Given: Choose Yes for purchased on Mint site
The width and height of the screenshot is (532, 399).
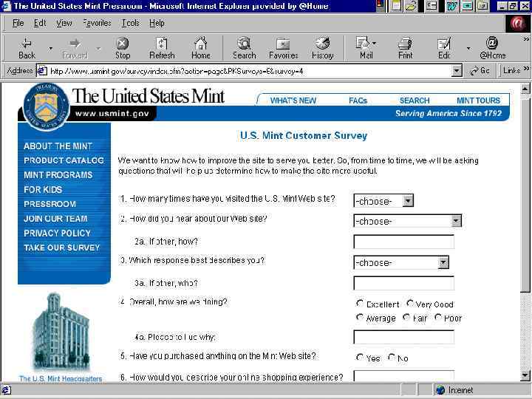Looking at the screenshot, I should [359, 358].
